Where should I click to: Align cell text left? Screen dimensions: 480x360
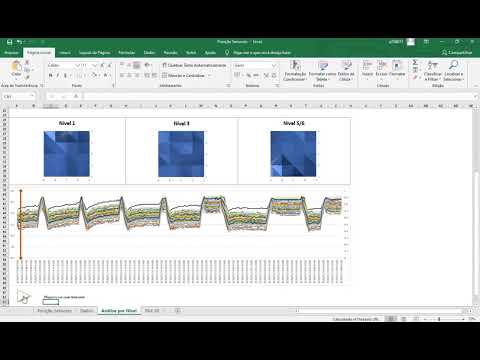point(122,76)
